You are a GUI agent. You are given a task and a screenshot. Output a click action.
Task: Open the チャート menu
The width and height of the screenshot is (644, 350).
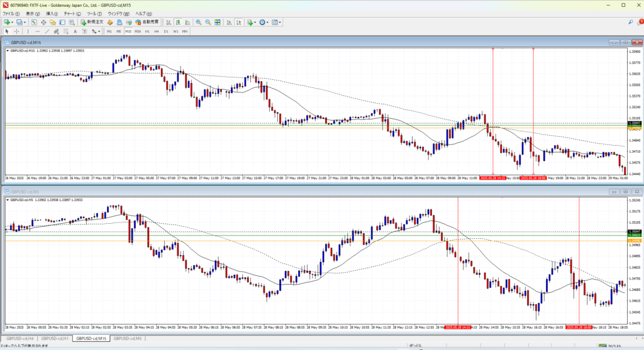point(69,13)
